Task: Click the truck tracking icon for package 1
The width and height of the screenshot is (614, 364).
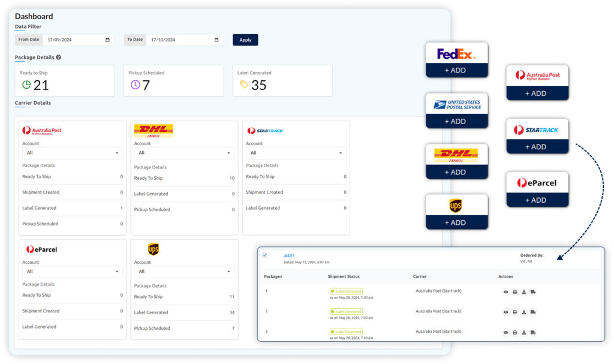Action: 533,292
